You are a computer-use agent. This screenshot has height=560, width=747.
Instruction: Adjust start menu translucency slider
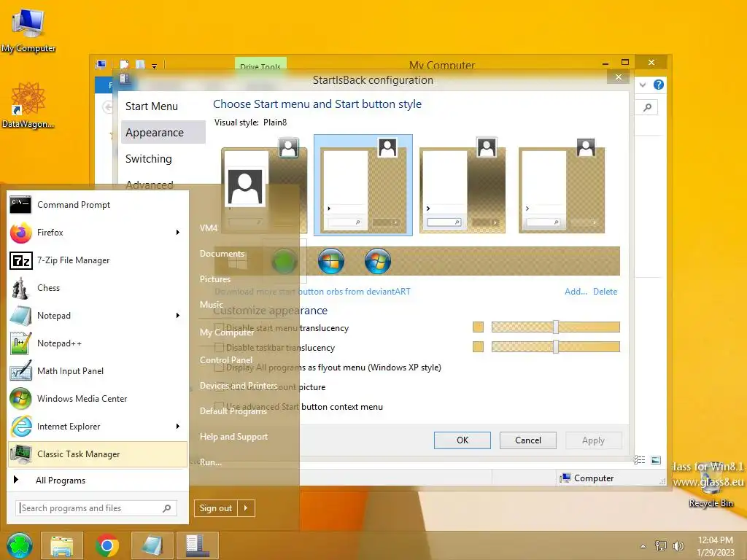click(555, 327)
